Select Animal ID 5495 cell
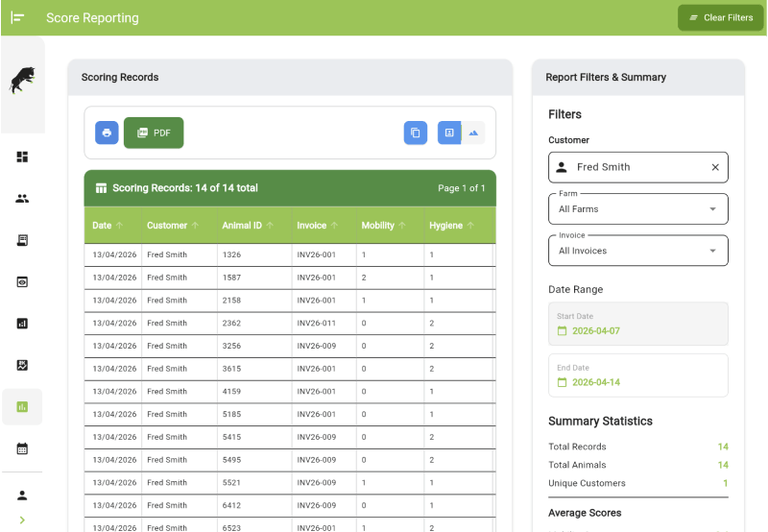Image resolution: width=768 pixels, height=532 pixels. tap(254, 460)
